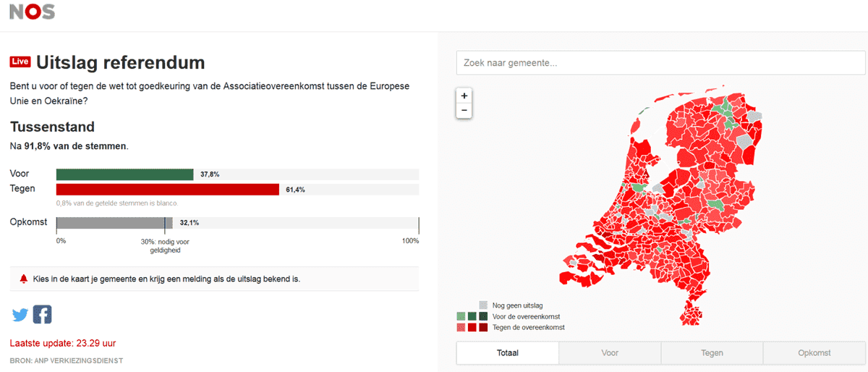Open the Voor map tab
Image resolution: width=868 pixels, height=372 pixels.
coord(610,353)
